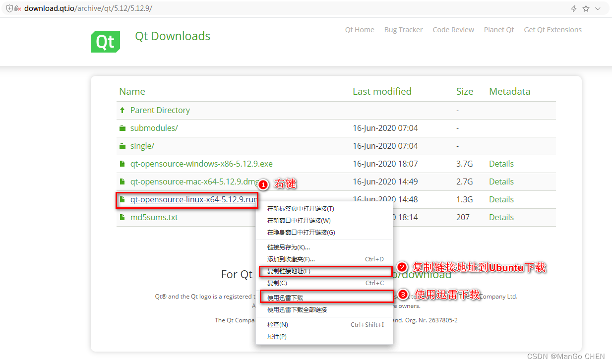The height and width of the screenshot is (364, 612).
Task: Choose 在新标签页中打开链接(T) from context menu
Action: [x=324, y=209]
